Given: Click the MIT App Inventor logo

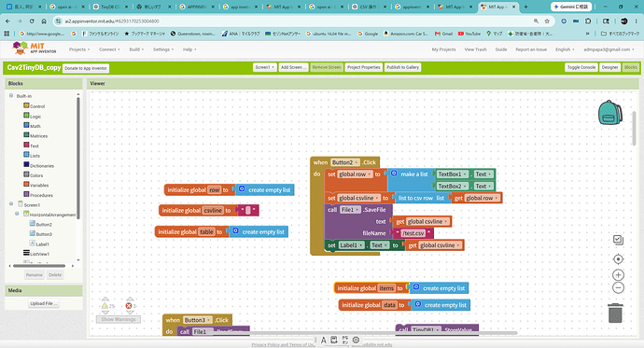Looking at the screenshot, I should coord(35,48).
